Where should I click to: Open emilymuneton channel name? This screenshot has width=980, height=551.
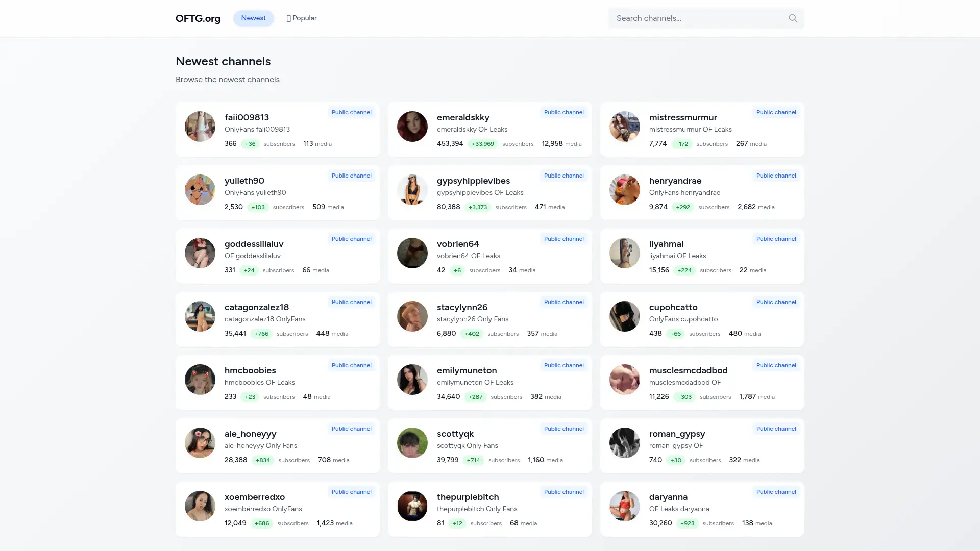(467, 370)
